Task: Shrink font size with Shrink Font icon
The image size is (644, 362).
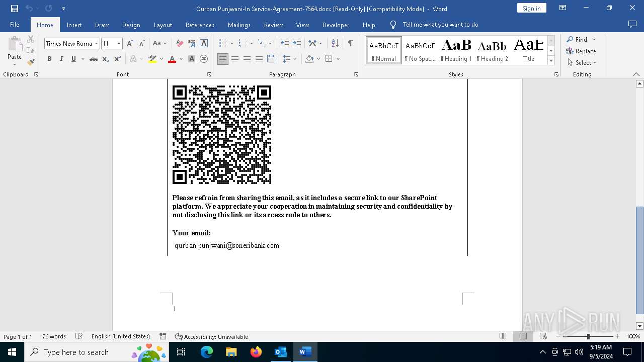Action: tap(142, 44)
